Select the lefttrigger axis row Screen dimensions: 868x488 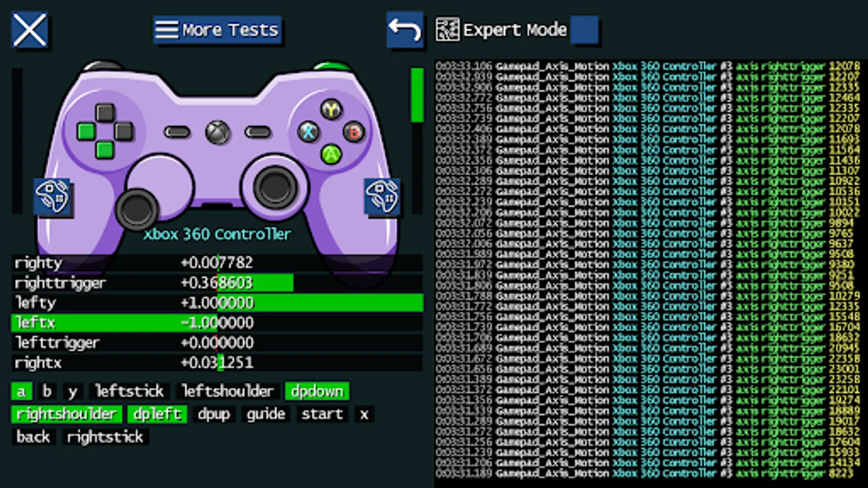click(217, 343)
